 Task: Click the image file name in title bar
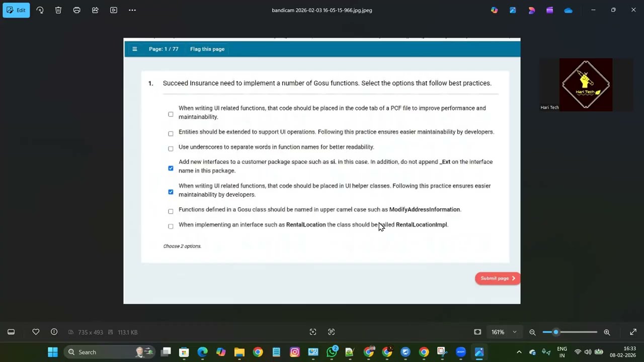coord(322,10)
